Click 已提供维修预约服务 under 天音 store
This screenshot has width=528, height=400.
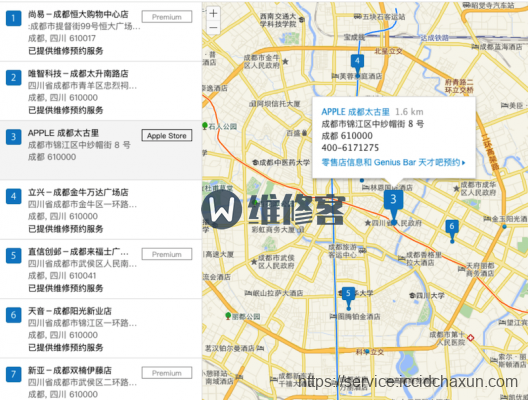tap(66, 347)
